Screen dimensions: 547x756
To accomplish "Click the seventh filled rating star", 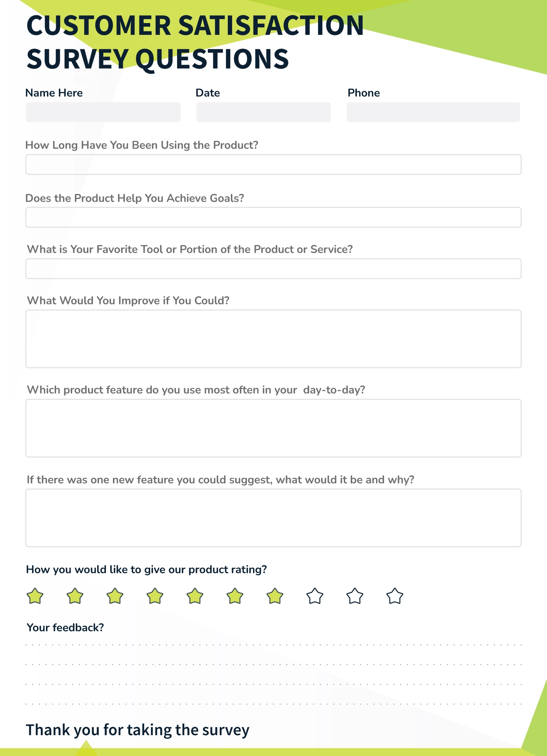I will pyautogui.click(x=275, y=597).
